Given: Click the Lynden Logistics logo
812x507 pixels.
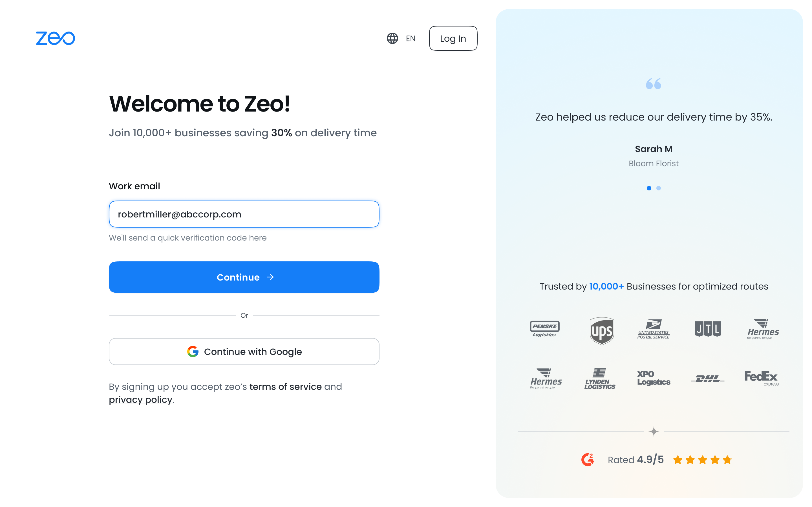Looking at the screenshot, I should (x=600, y=379).
